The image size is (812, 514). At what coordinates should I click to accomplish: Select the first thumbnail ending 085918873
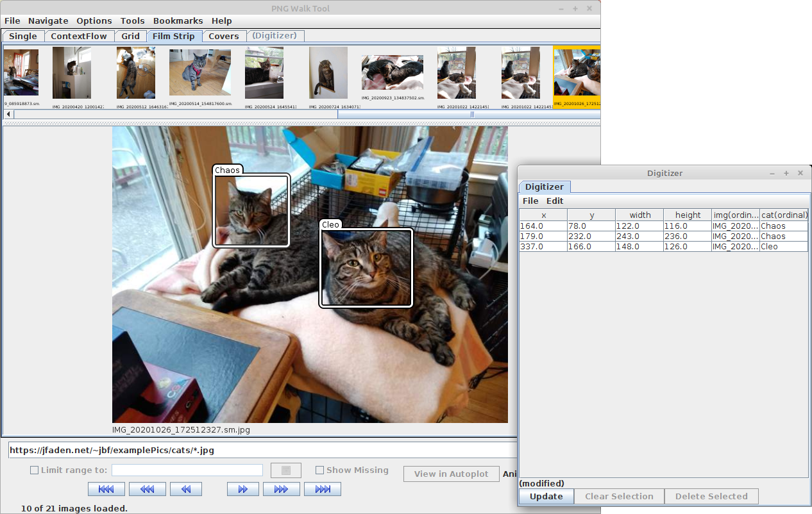click(21, 72)
